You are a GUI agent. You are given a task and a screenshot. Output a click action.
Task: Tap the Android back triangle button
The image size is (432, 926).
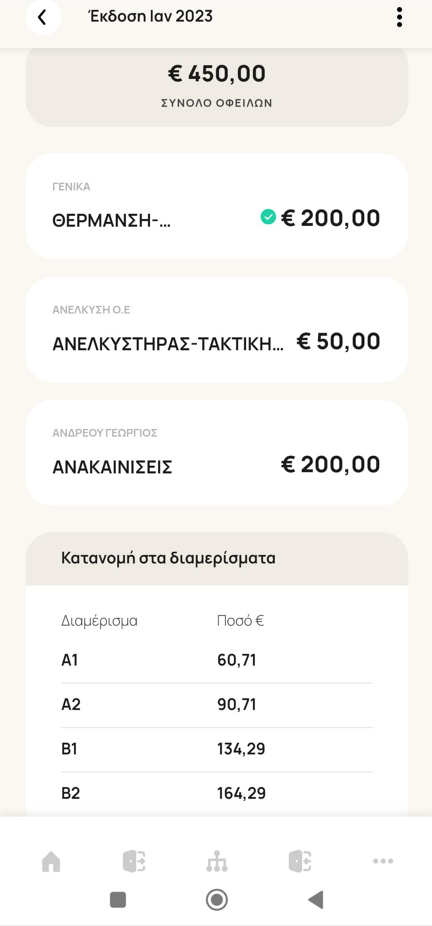click(x=316, y=899)
